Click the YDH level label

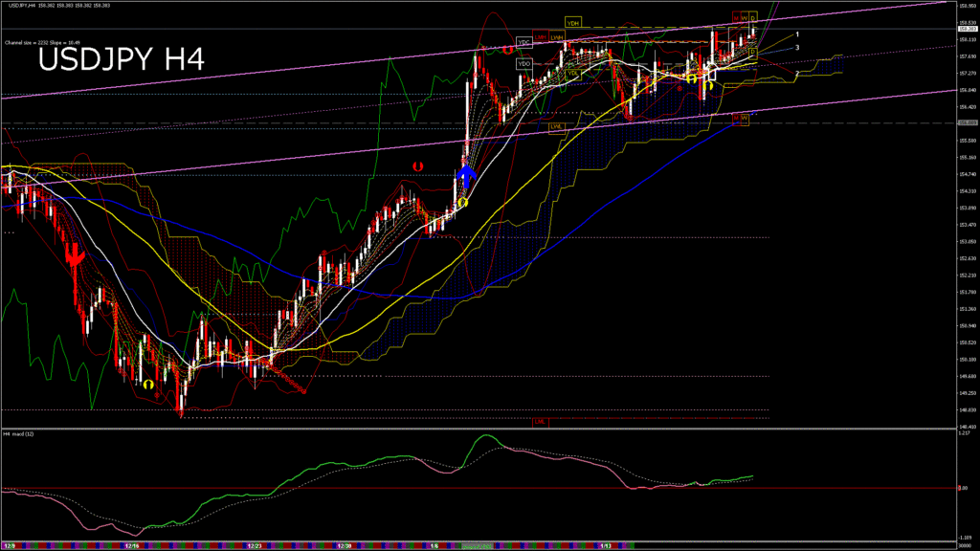tap(573, 22)
